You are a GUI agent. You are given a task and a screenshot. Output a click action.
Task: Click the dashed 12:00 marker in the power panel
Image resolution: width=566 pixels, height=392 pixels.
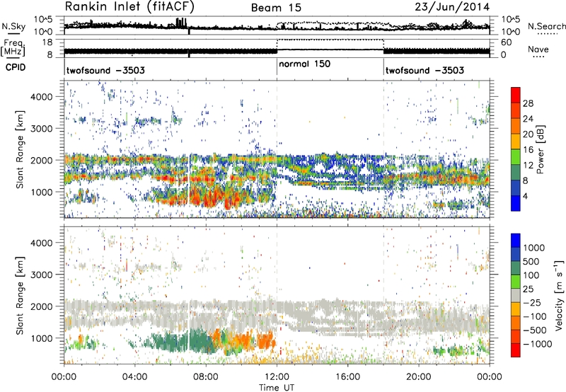[x=277, y=149]
